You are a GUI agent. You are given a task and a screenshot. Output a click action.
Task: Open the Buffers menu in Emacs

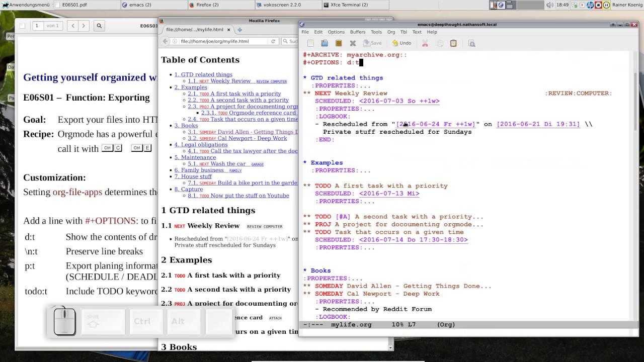[x=358, y=32]
